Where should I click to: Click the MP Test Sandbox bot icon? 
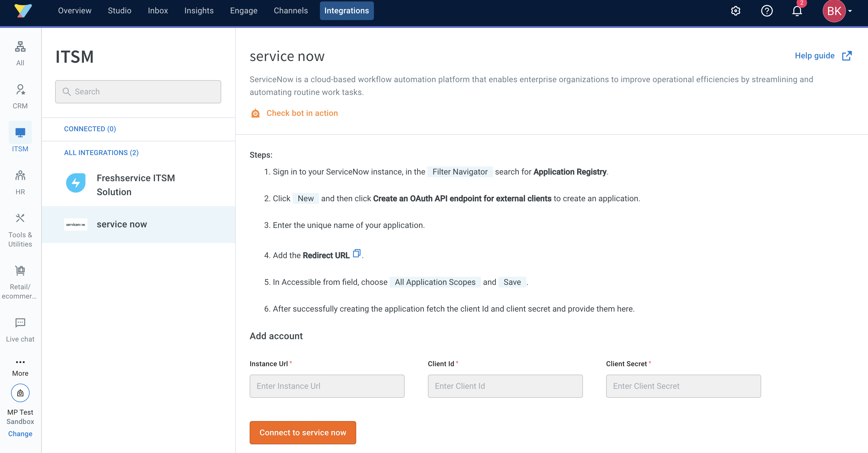[x=20, y=393]
